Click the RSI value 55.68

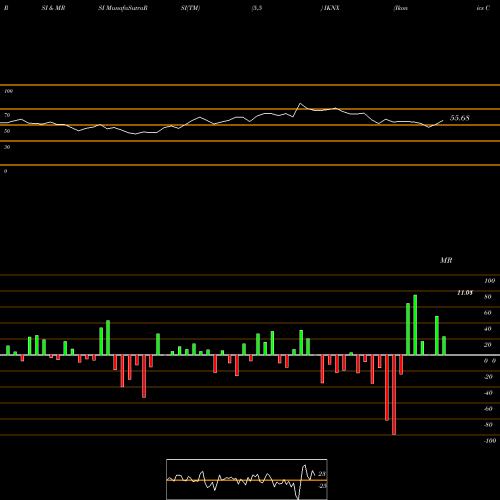[x=460, y=118]
